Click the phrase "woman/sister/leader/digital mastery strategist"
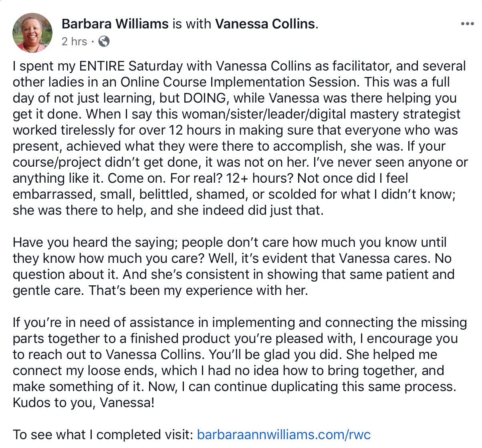Screen dimensions: 482x448 tap(321, 114)
